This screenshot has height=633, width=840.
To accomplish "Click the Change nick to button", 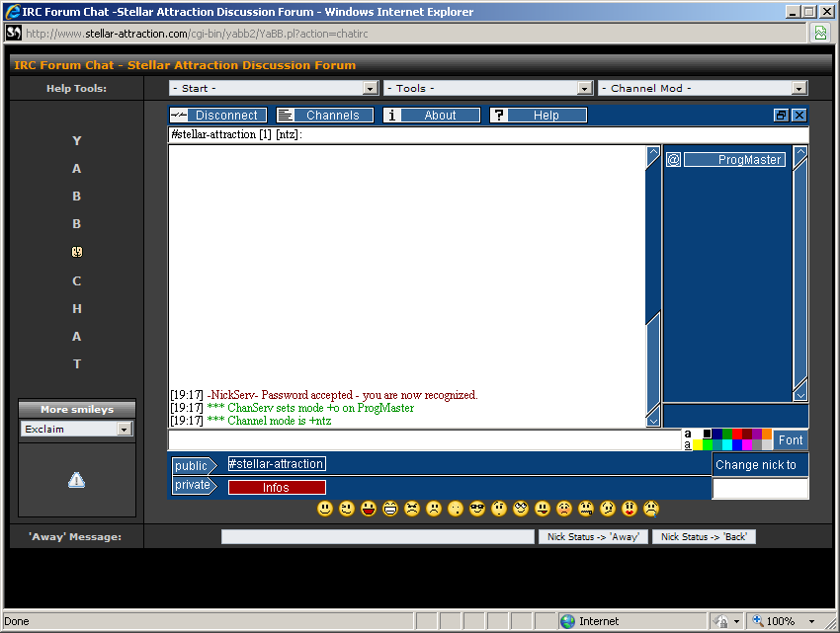I will click(x=760, y=465).
